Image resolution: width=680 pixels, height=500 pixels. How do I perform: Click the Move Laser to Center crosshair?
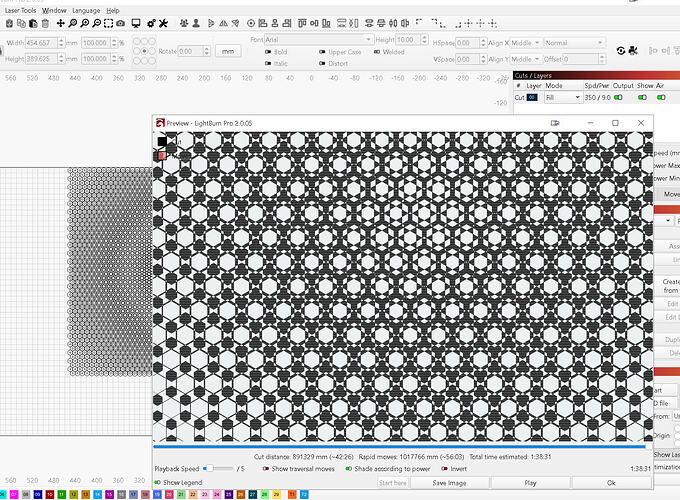(481, 23)
